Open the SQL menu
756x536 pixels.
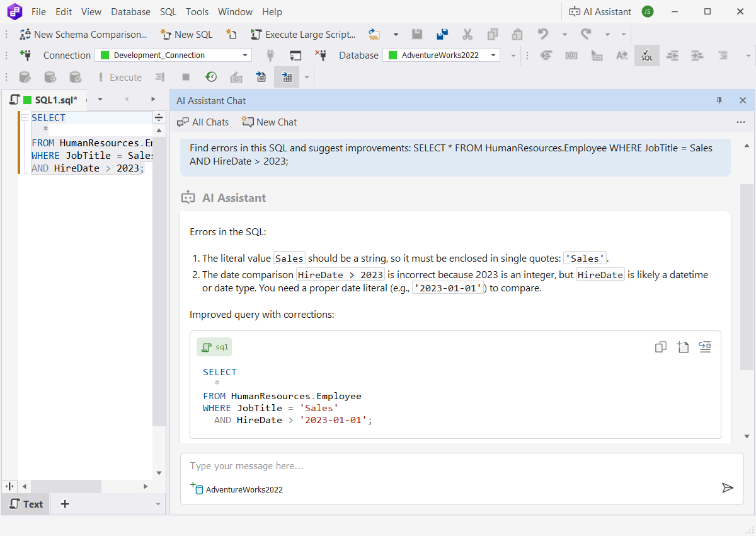coord(168,11)
